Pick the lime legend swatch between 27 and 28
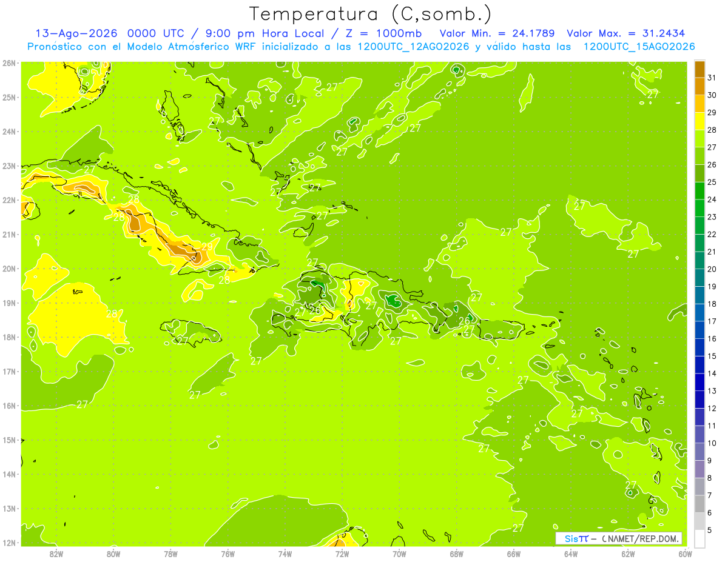This screenshot has width=728, height=562. click(699, 138)
